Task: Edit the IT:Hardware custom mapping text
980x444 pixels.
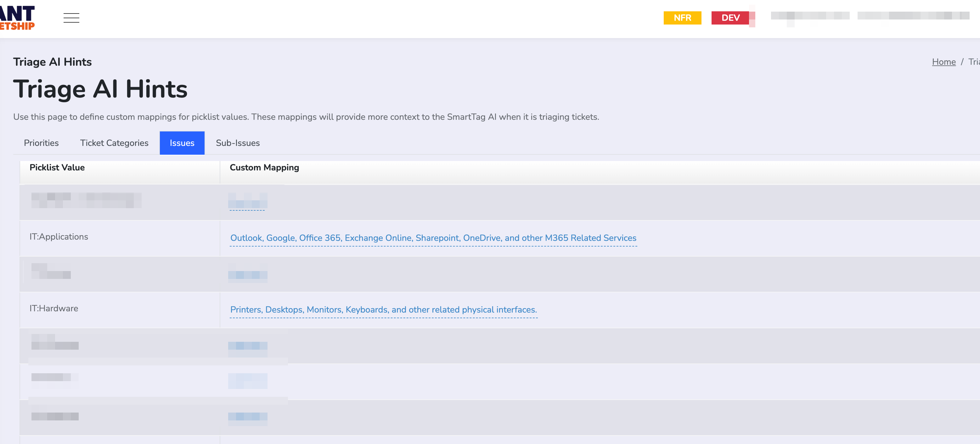Action: point(384,310)
